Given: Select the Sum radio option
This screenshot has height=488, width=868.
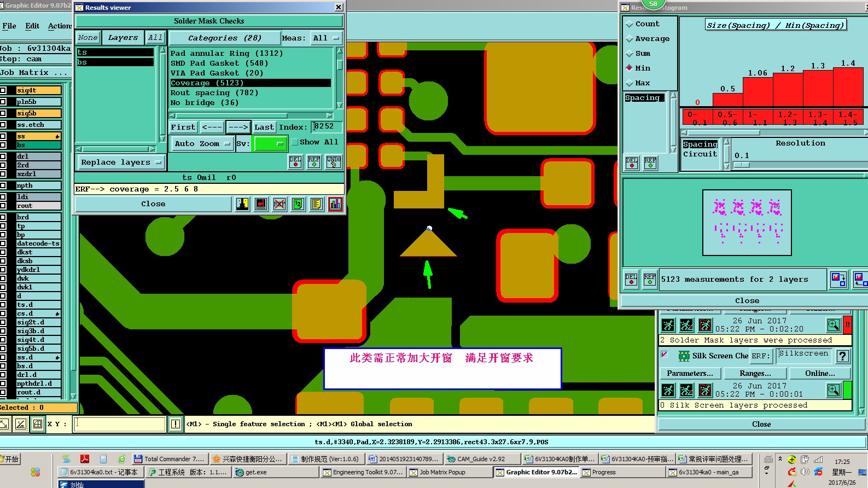Looking at the screenshot, I should 630,54.
